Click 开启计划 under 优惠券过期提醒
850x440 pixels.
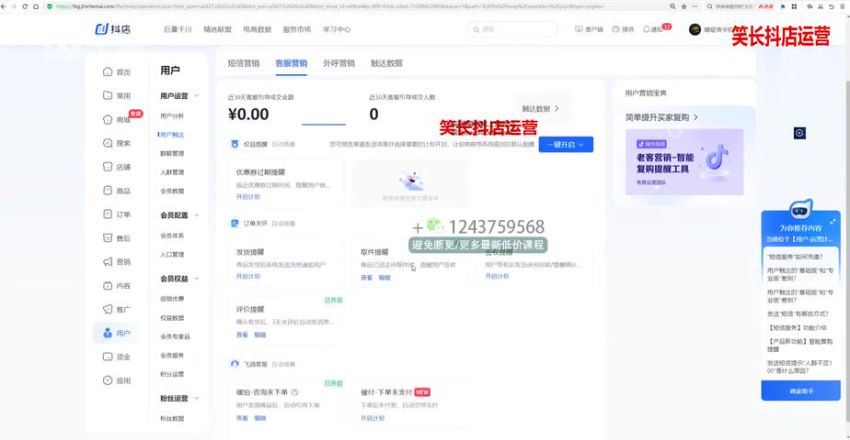[248, 197]
